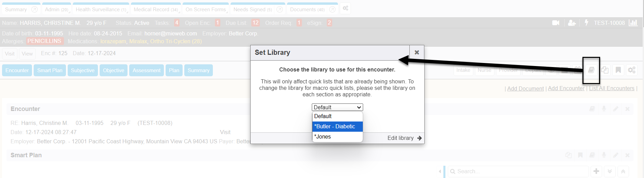Click the lightning bolt icon in header
The image size is (644, 178).
[587, 23]
